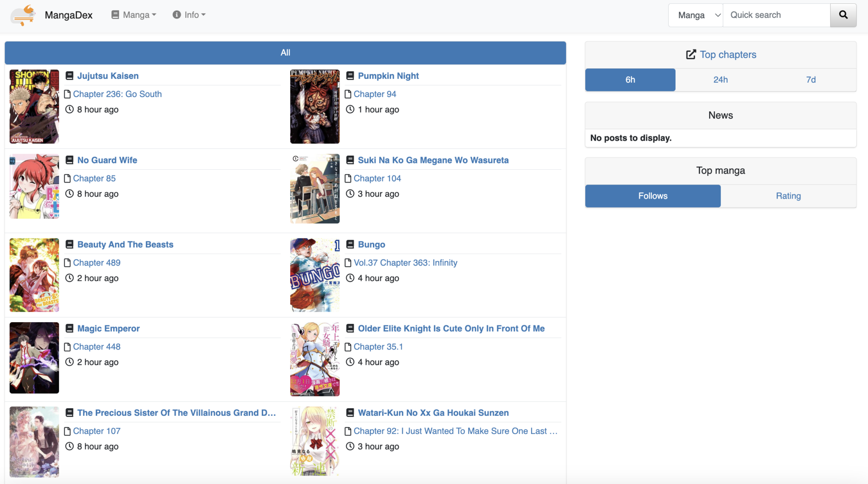Focus the Quick search input field
This screenshot has width=868, height=484.
776,15
